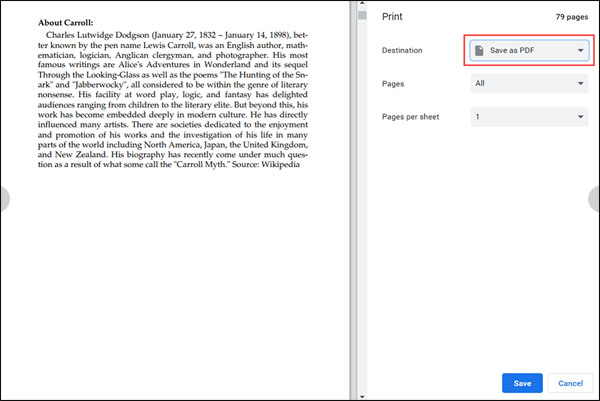Open the Save as PDF destination dropdown
Screen dimensions: 600x401
[529, 50]
